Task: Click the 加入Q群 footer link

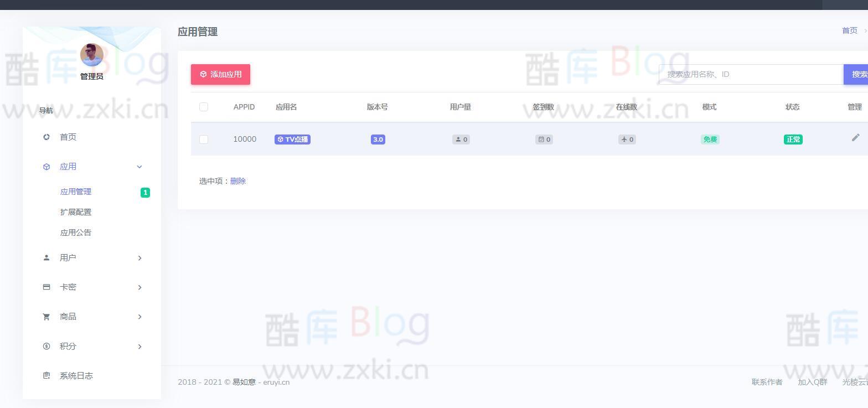Action: pyautogui.click(x=813, y=382)
